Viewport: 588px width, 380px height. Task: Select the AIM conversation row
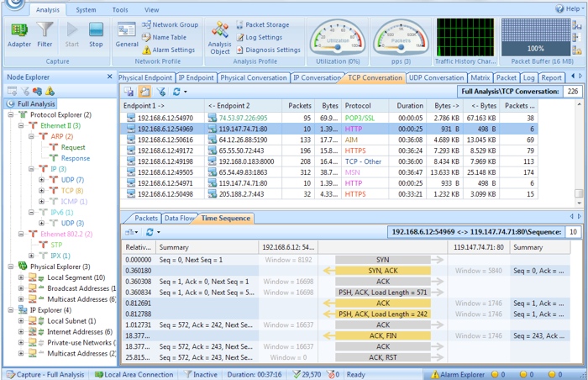(329, 140)
